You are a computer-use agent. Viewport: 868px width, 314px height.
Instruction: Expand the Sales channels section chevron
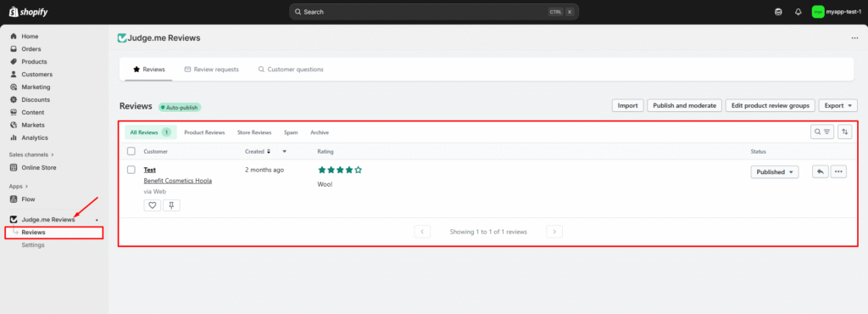[x=53, y=154]
